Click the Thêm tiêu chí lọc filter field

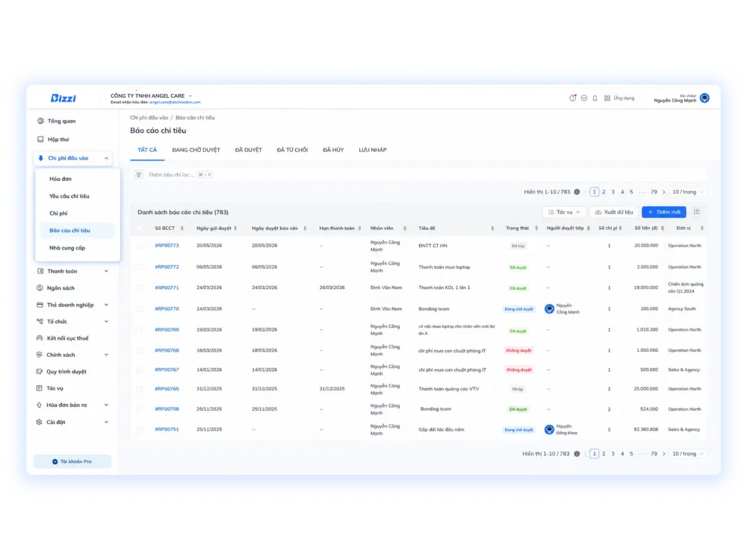tap(419, 175)
